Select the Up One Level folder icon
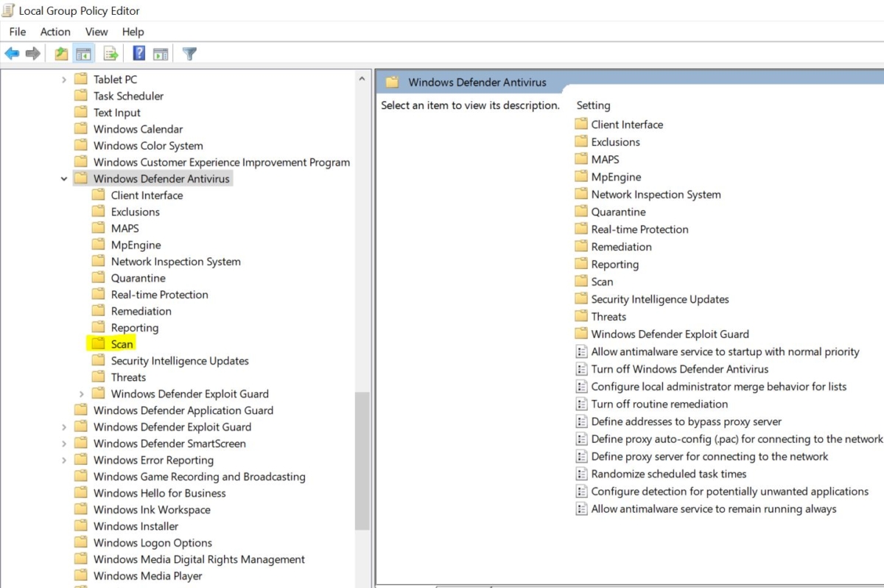Image resolution: width=884 pixels, height=588 pixels. (61, 53)
